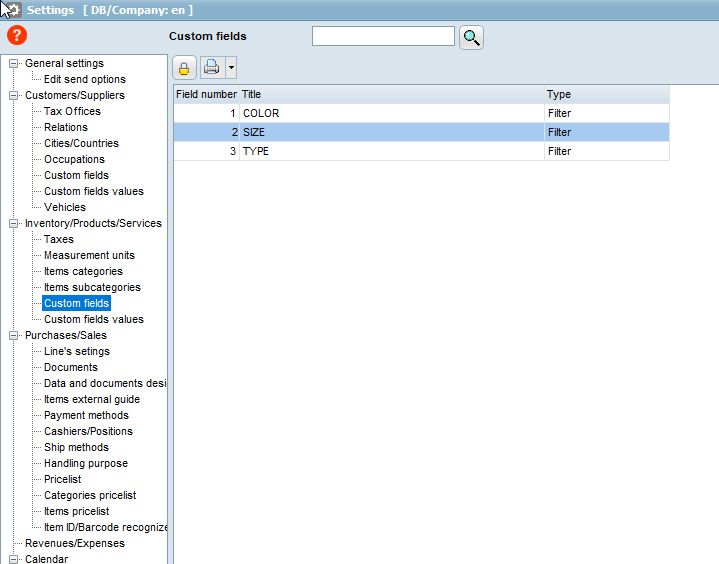
Task: Open Categories pricelist
Action: click(90, 495)
